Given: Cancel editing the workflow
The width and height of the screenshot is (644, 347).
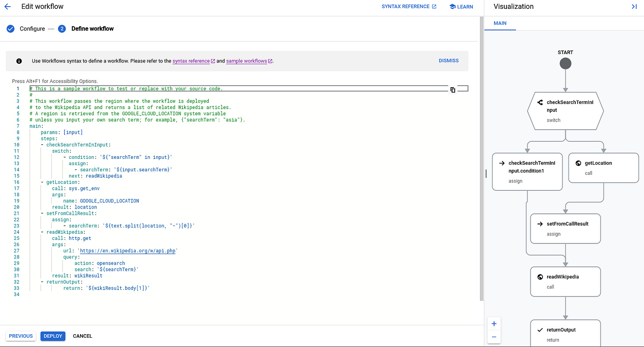Looking at the screenshot, I should point(83,336).
